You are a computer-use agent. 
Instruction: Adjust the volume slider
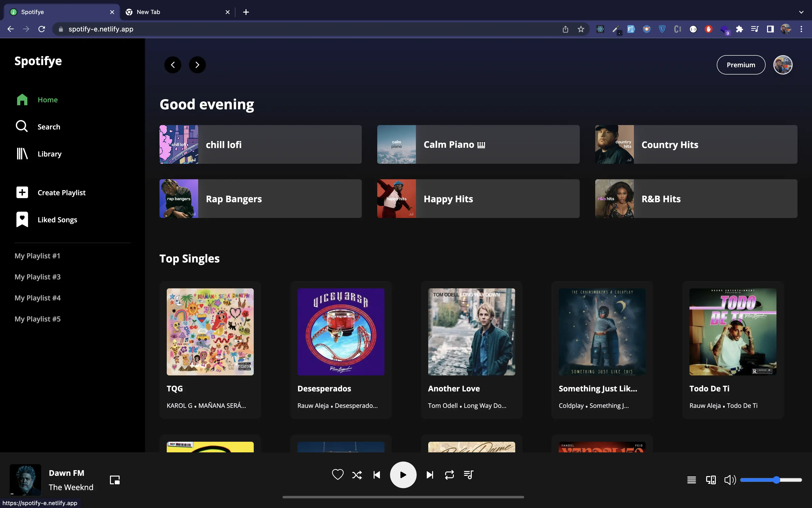[x=771, y=480]
